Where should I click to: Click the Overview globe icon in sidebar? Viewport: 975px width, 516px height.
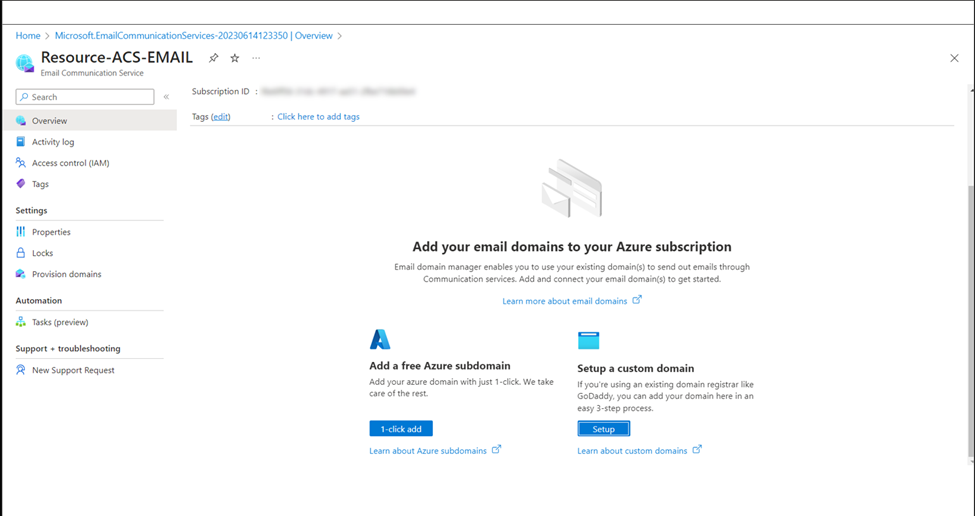[21, 121]
